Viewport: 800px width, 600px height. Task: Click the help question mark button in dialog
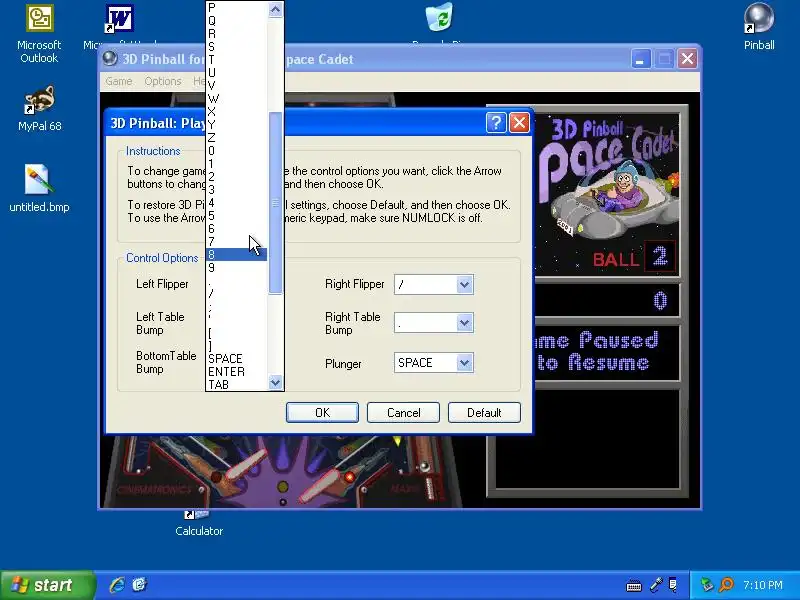pos(496,122)
